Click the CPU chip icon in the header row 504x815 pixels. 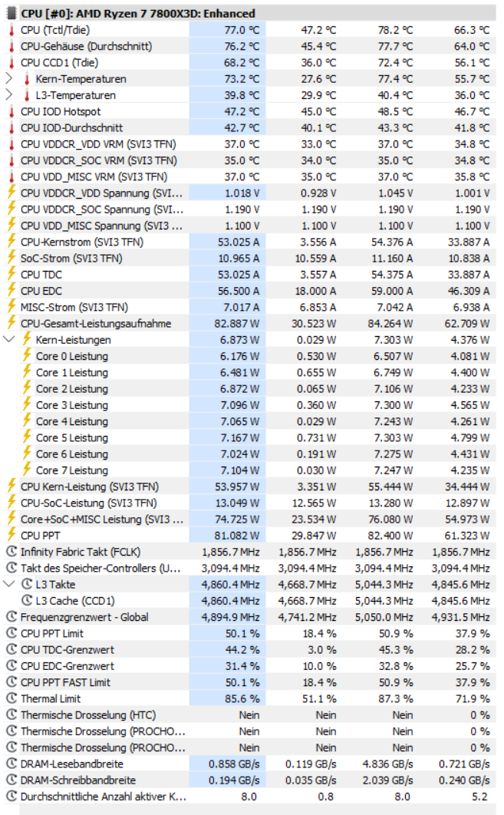(12, 13)
